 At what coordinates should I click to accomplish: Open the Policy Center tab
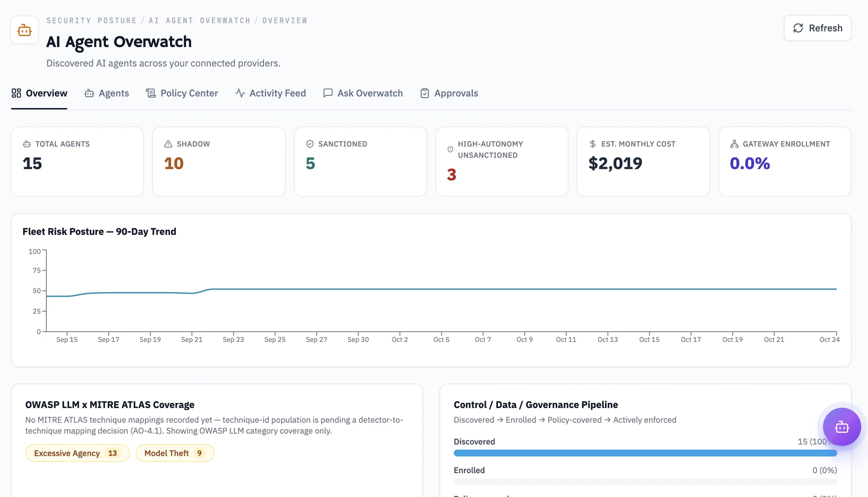pos(182,93)
